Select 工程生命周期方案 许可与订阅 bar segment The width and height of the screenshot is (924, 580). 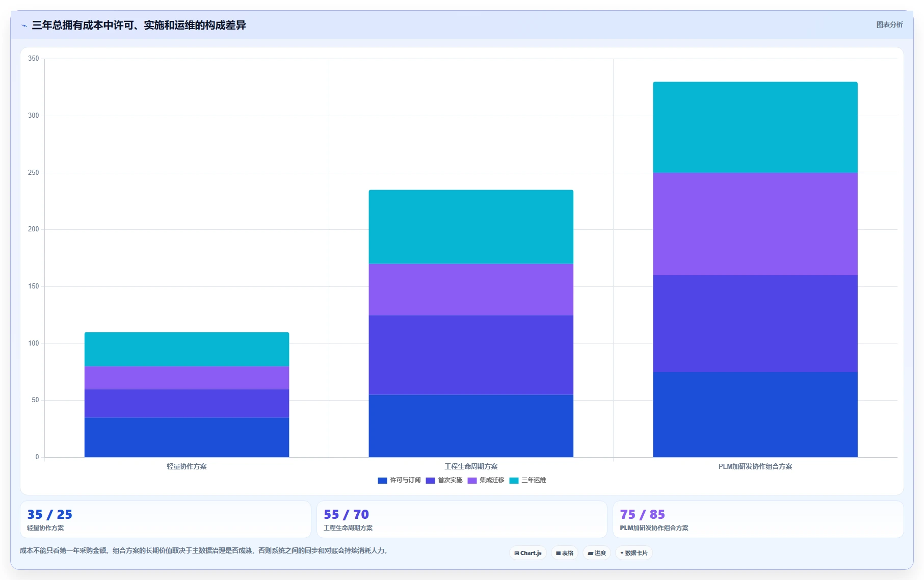click(471, 426)
